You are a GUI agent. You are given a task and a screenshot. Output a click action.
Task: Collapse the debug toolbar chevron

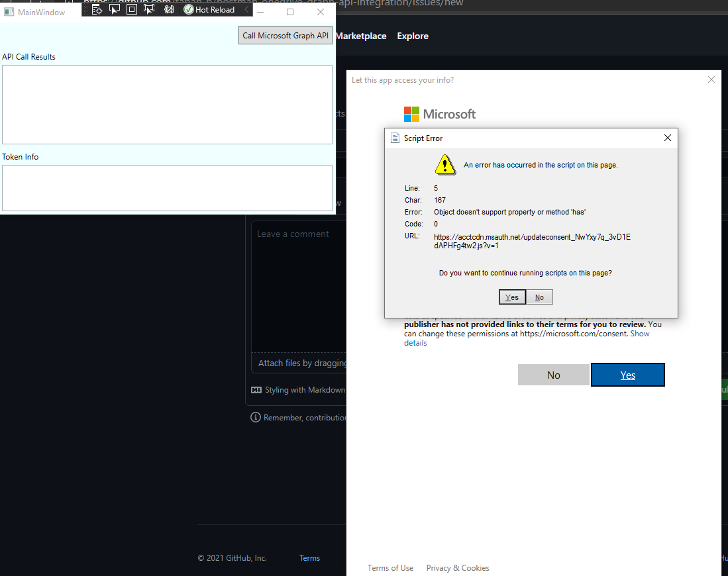tap(246, 10)
